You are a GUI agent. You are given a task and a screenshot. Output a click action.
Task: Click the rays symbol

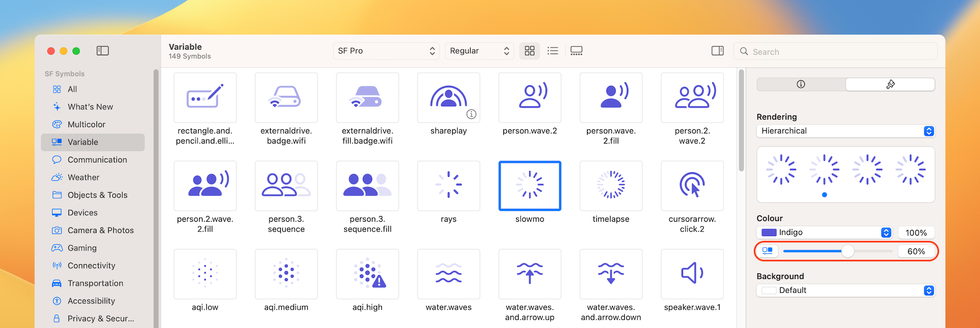tap(448, 186)
